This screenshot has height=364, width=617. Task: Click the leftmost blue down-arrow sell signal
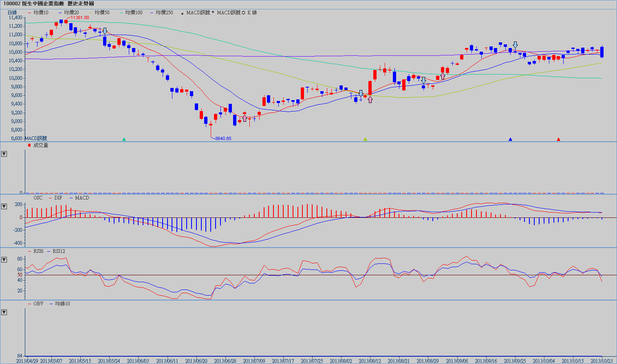pyautogui.click(x=105, y=31)
